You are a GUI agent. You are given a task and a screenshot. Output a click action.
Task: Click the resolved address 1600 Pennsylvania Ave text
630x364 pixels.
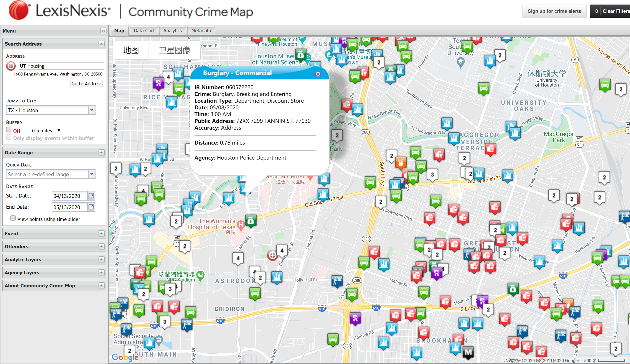pos(58,74)
